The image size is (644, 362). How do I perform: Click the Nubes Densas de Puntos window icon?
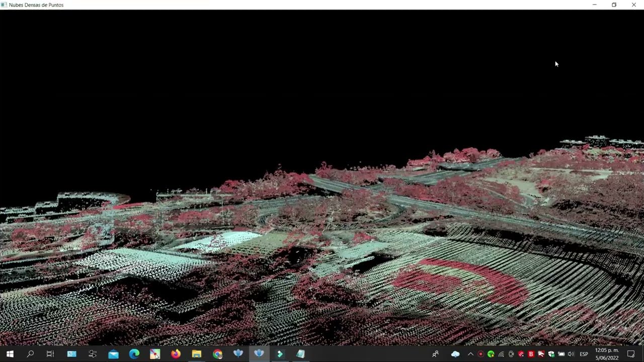(4, 5)
